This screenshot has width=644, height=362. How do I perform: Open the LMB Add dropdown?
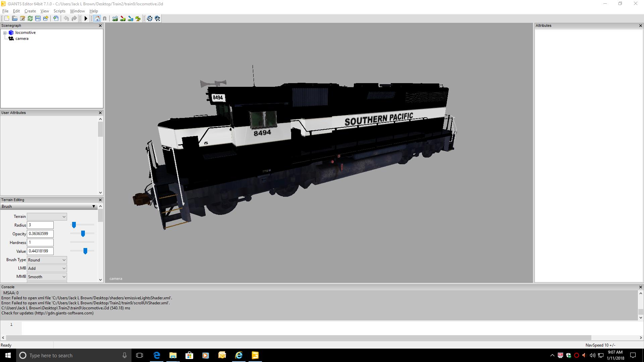(x=47, y=268)
